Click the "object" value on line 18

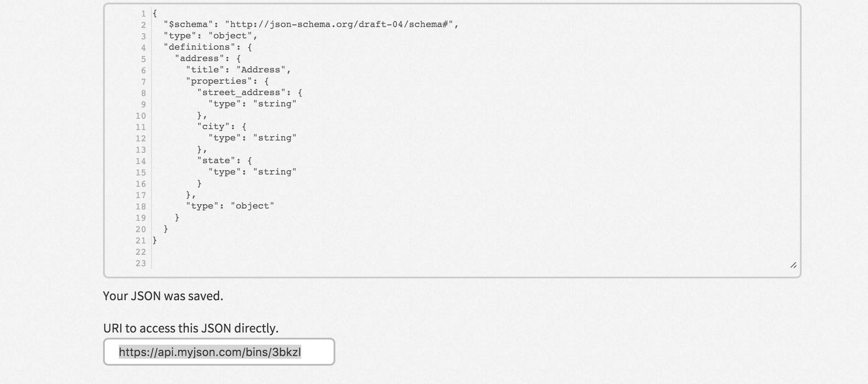[x=252, y=206]
